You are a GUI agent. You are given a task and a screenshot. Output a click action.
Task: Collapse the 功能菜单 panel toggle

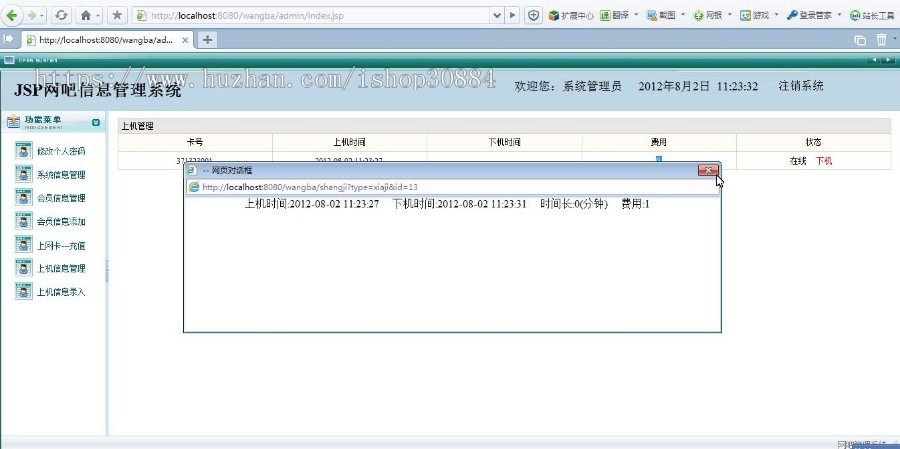(x=96, y=122)
